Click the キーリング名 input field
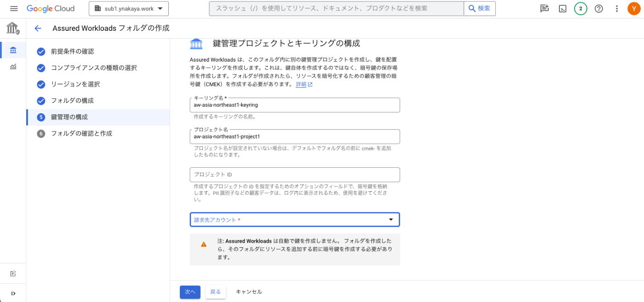Screen dimensions: 644x302 click(x=295, y=105)
